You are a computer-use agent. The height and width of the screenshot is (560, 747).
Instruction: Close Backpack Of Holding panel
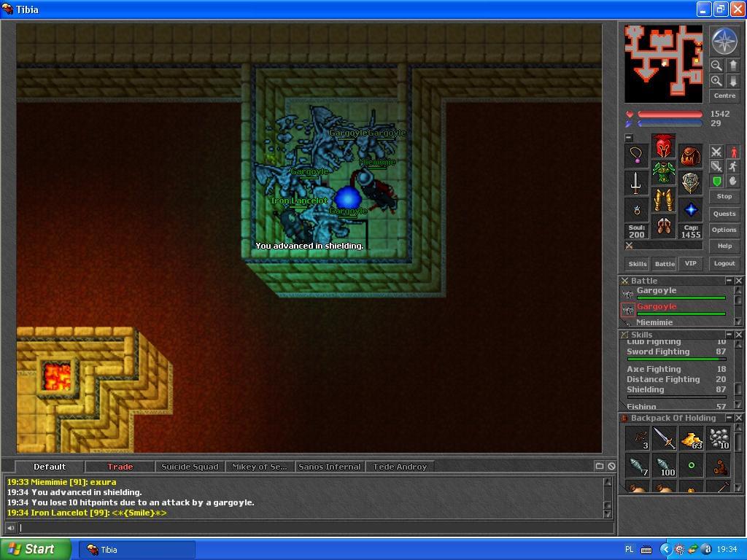(x=738, y=418)
